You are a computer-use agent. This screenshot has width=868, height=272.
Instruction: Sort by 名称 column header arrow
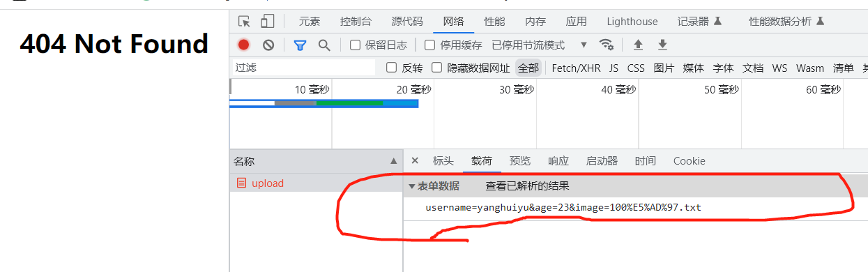(x=393, y=161)
